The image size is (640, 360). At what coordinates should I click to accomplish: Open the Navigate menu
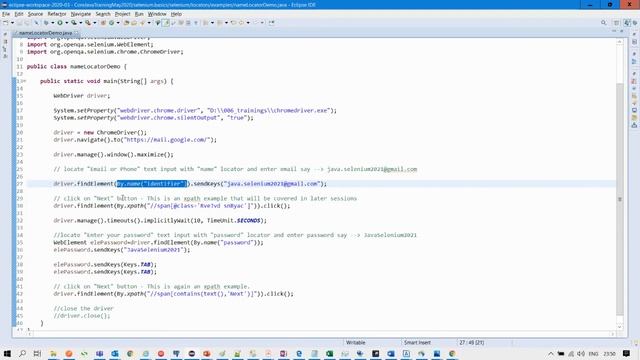pyautogui.click(x=81, y=14)
